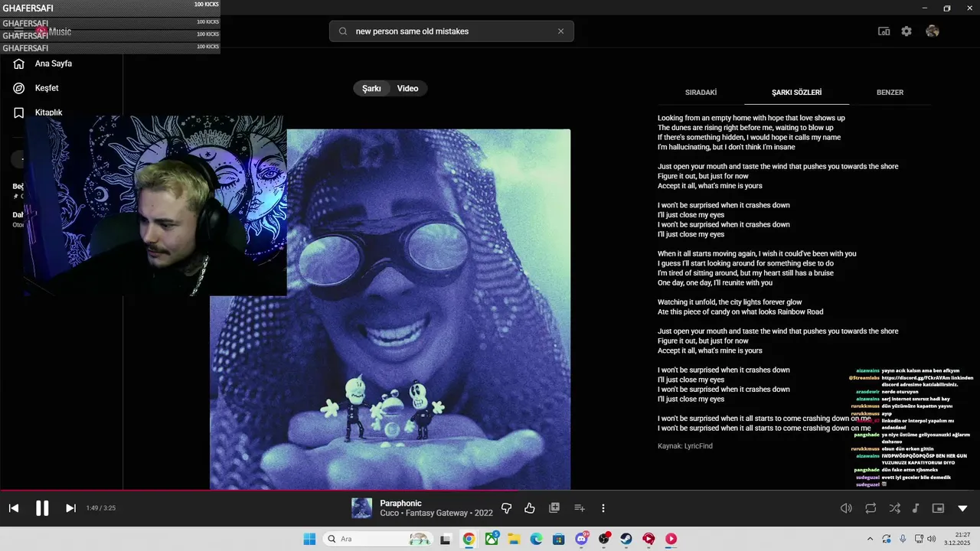Open File Explorer from taskbar
980x551 pixels.
[514, 539]
